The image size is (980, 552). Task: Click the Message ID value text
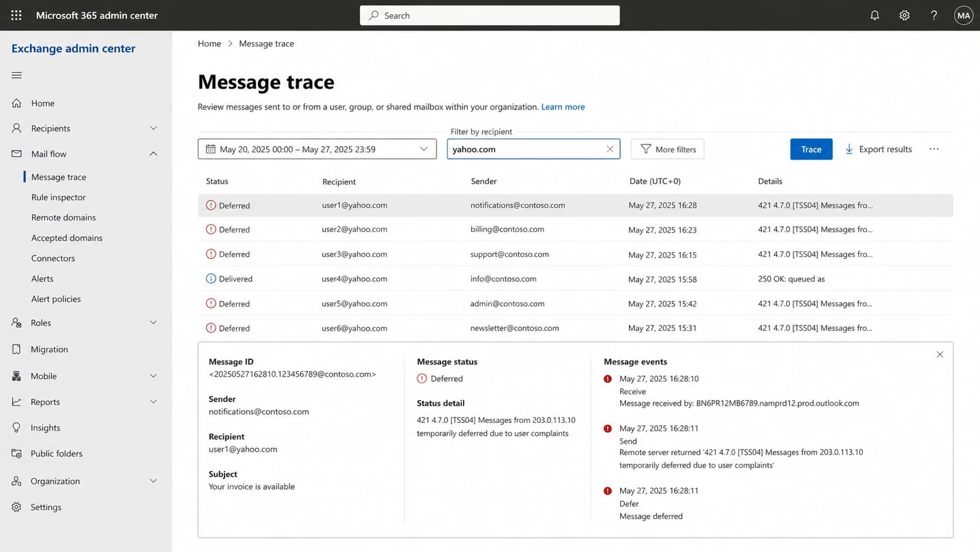292,374
